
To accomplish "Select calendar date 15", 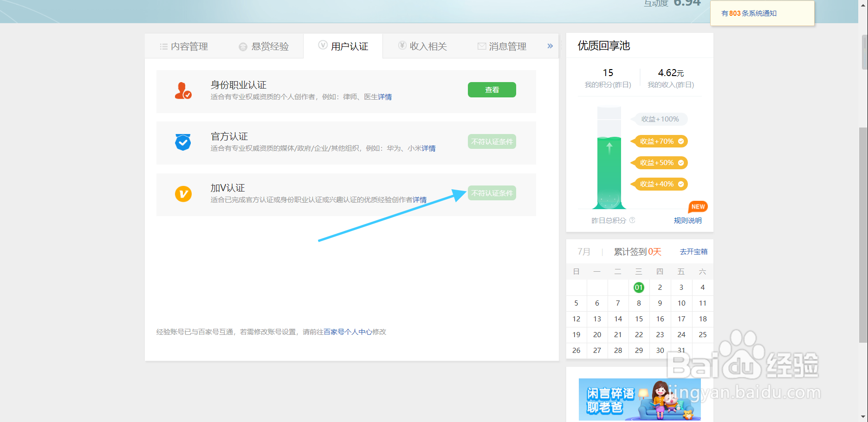I will [x=639, y=319].
